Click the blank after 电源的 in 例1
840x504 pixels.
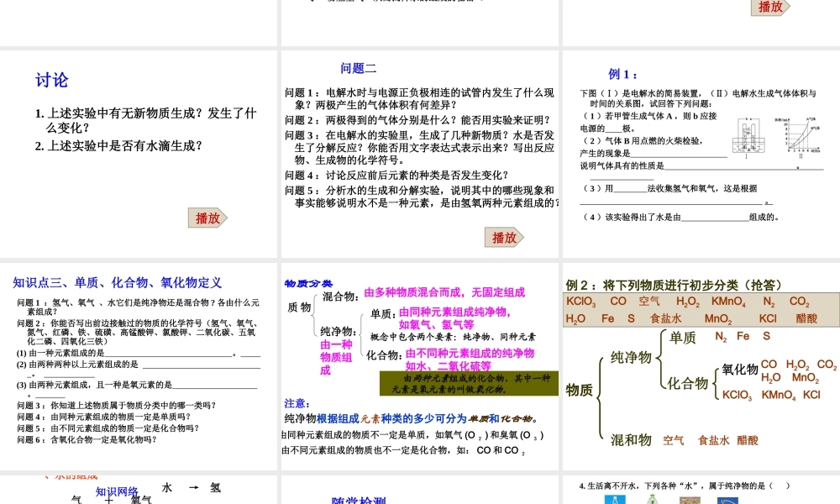(613, 129)
